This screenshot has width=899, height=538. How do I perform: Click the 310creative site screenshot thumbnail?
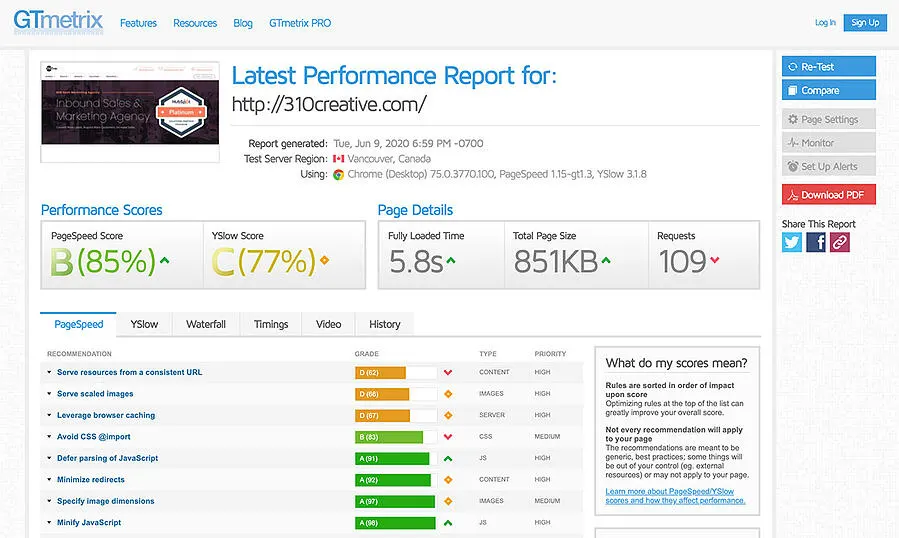[130, 111]
